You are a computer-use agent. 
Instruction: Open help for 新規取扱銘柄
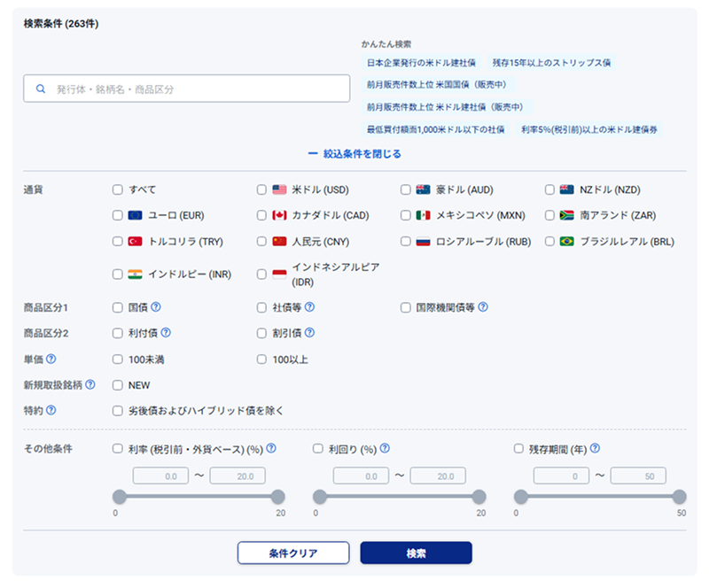click(91, 385)
